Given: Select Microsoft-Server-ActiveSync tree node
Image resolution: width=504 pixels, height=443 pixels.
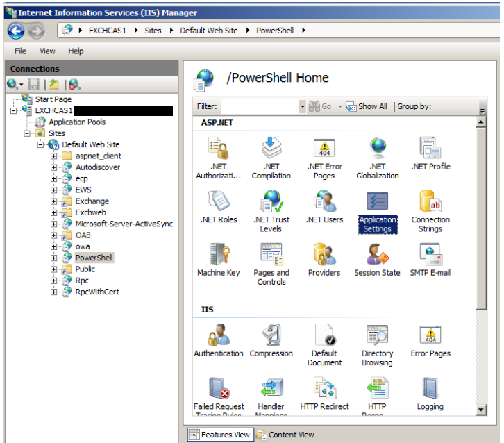Looking at the screenshot, I should pyautogui.click(x=124, y=224).
